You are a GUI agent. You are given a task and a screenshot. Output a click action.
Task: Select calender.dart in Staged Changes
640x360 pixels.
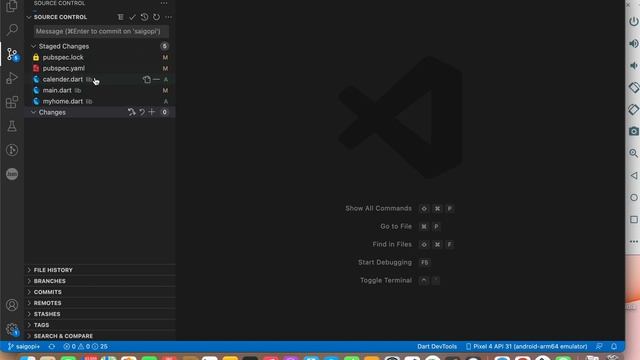coord(100,80)
